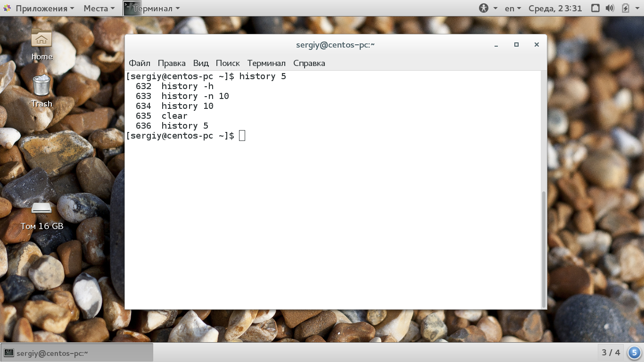Click the volume speaker icon in top panel
This screenshot has height=362, width=644.
click(x=610, y=8)
